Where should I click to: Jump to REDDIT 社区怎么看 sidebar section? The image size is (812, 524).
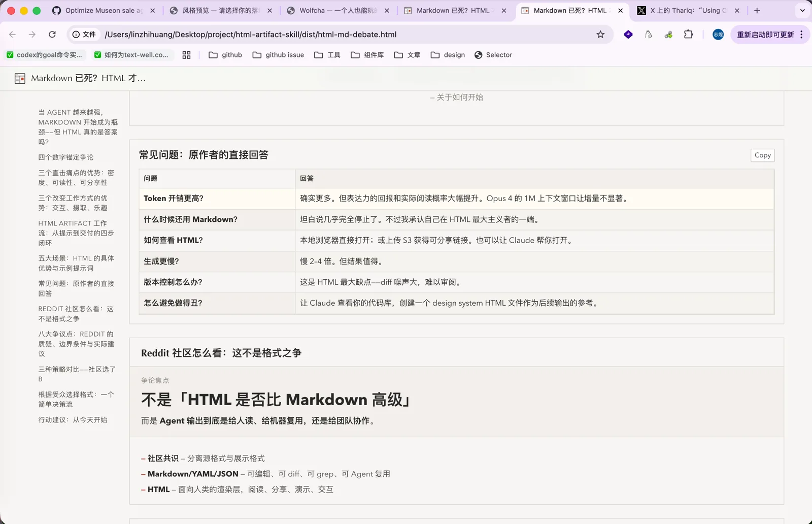76,314
